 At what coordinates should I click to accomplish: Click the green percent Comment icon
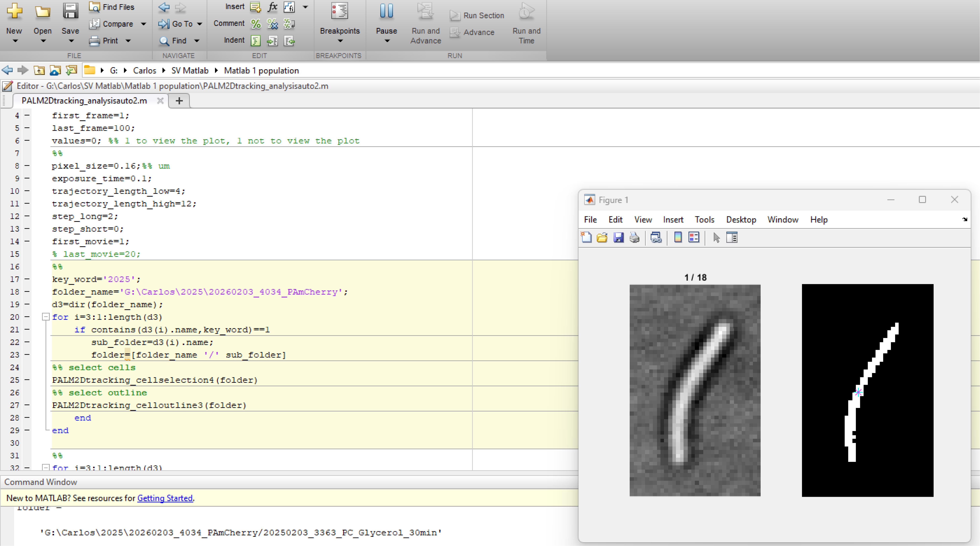256,24
